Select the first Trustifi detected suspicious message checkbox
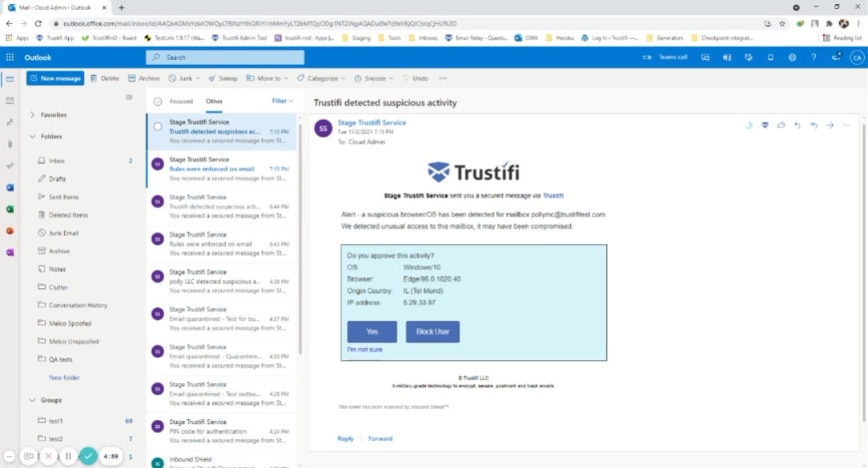The width and height of the screenshot is (868, 468). pos(158,126)
